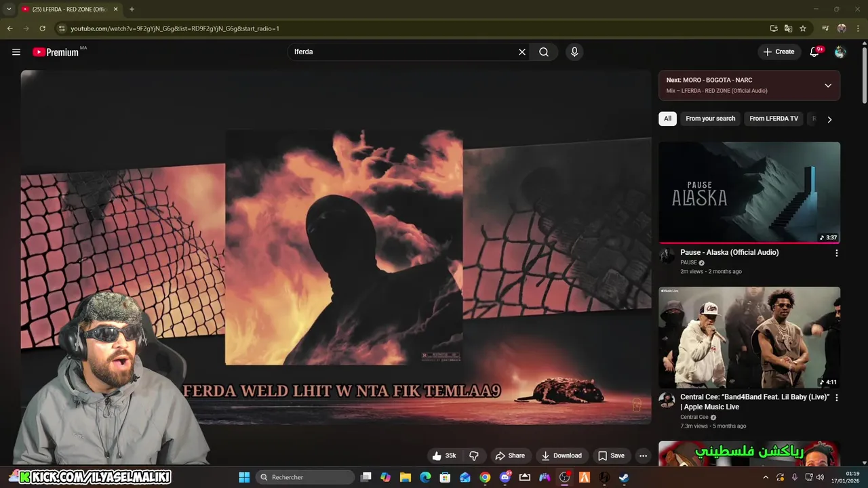Image resolution: width=868 pixels, height=488 pixels.
Task: Launch Microsoft Edge from taskbar
Action: (x=425, y=477)
